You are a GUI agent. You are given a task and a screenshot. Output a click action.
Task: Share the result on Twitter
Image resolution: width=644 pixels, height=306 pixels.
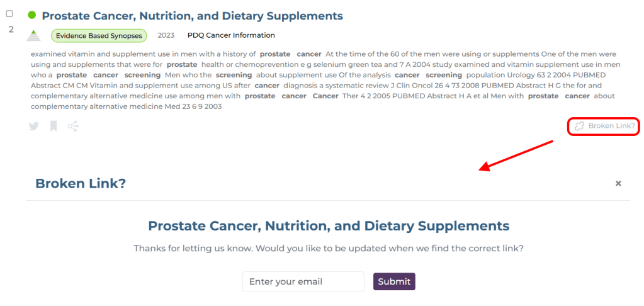coord(34,127)
